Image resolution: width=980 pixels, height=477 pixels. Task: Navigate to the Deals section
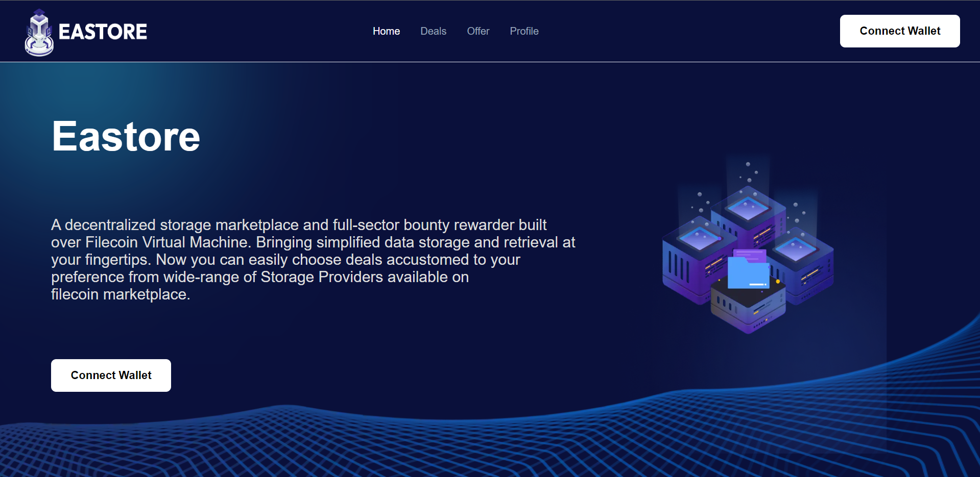(433, 31)
